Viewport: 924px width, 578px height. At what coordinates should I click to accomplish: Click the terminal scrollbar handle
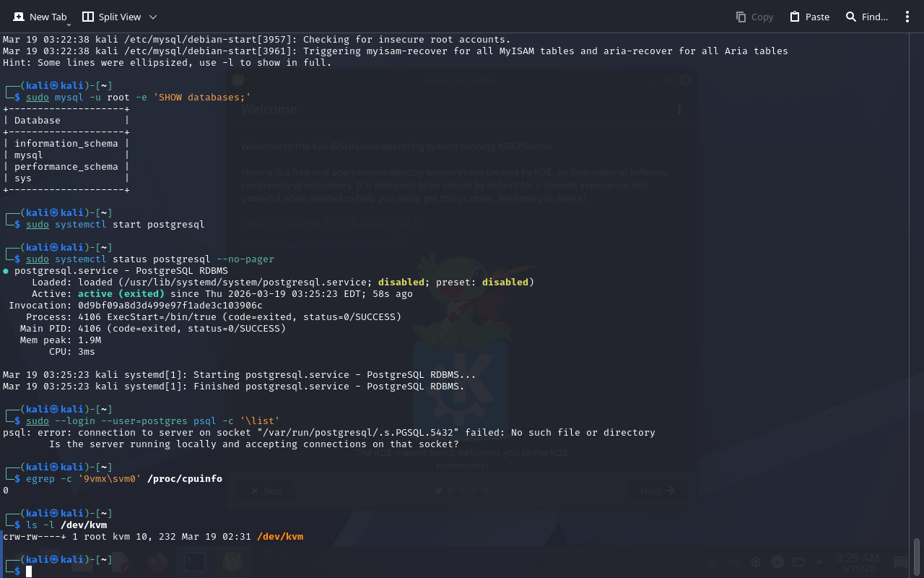coord(917,557)
